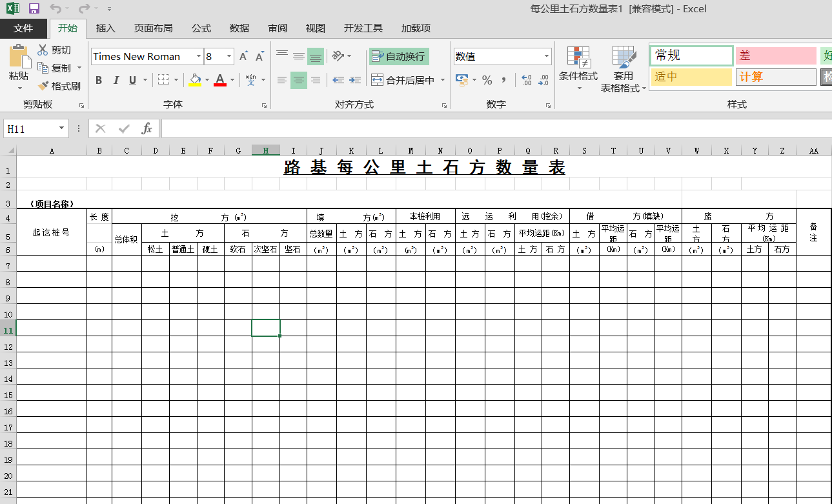
Task: Toggle Italic formatting
Action: click(116, 80)
